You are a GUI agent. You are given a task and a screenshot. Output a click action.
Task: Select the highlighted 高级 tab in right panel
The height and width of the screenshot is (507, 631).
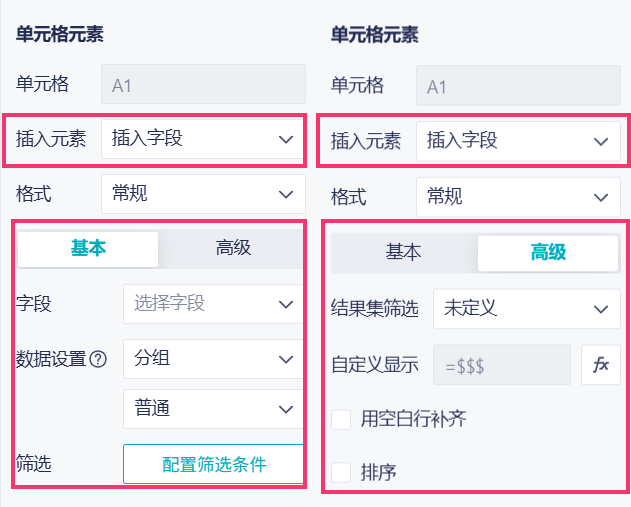547,253
